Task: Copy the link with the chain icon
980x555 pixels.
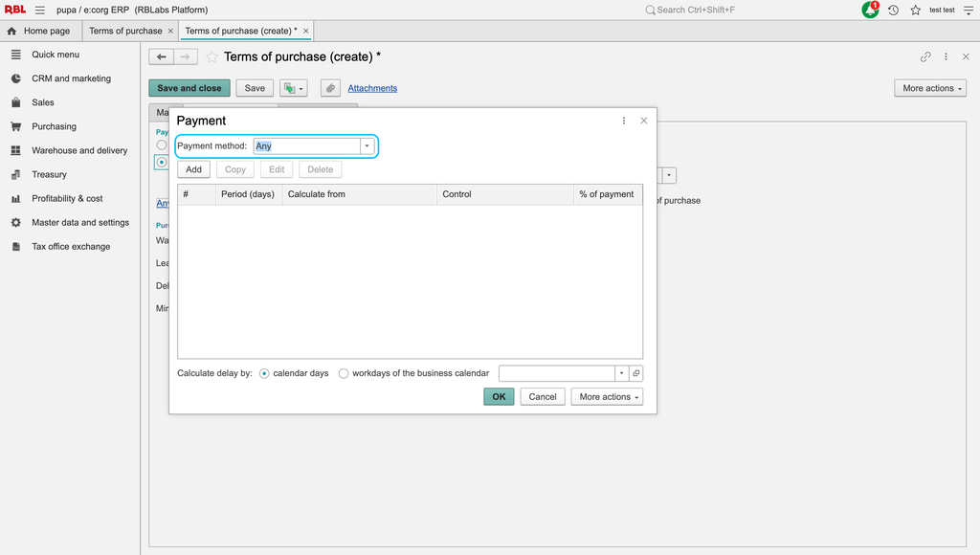Action: (x=925, y=56)
